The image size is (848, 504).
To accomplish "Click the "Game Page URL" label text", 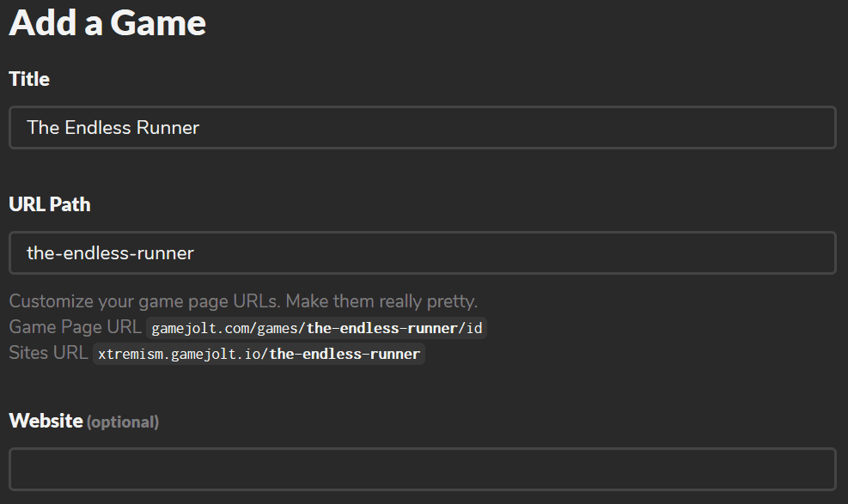I will pos(75,327).
